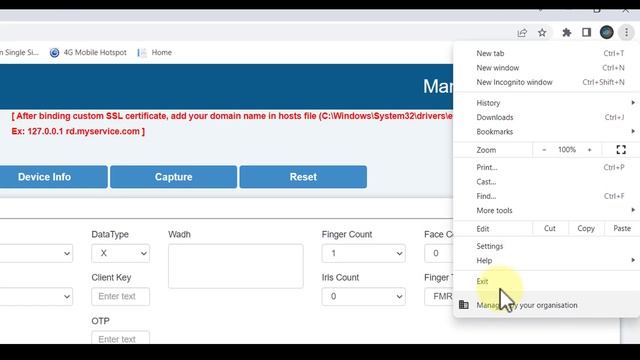Select New tab from the menu
Image resolution: width=640 pixels, height=360 pixels.
[547, 53]
